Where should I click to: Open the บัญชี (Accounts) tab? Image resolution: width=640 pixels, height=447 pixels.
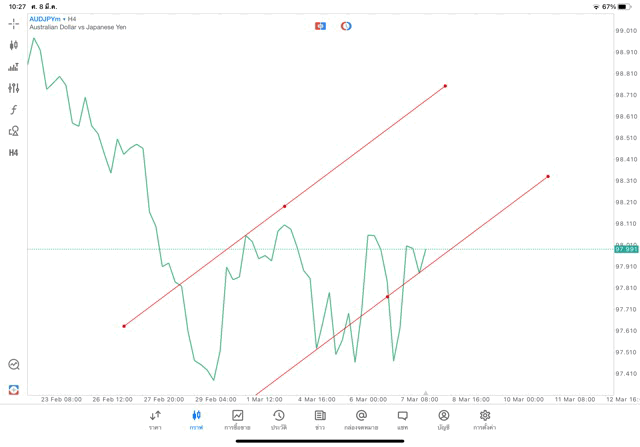(443, 419)
